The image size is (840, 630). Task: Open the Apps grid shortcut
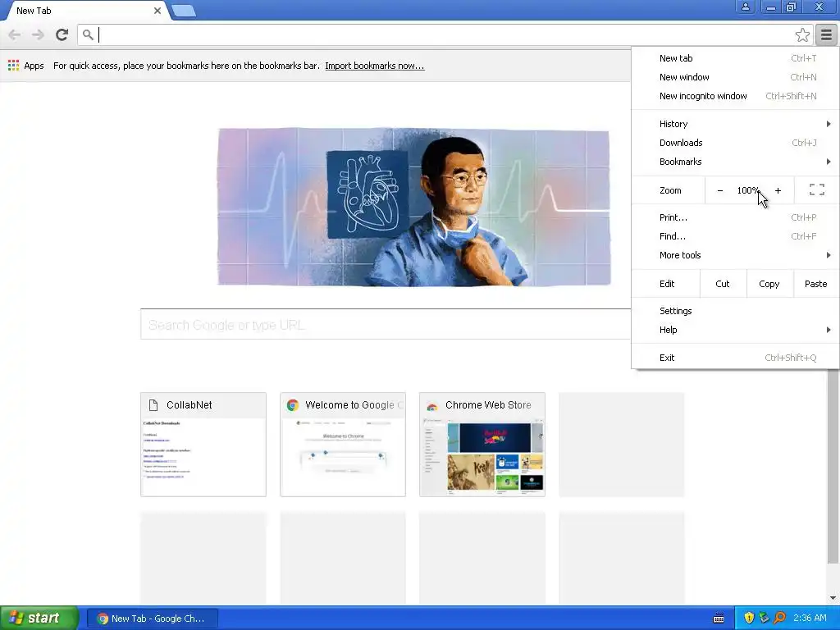(26, 66)
